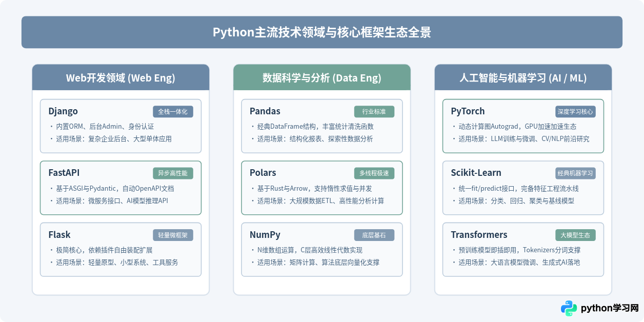
Task: Click the 经典机器学习 tag
Action: pyautogui.click(x=576, y=173)
